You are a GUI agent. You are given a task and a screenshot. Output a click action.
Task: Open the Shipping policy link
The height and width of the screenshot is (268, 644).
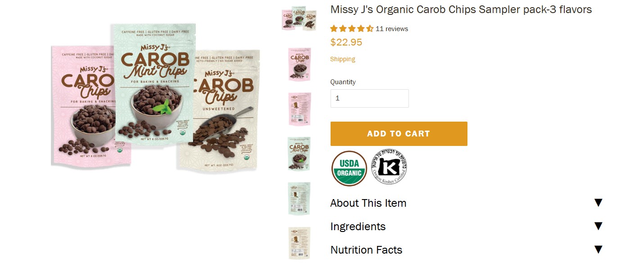click(343, 59)
